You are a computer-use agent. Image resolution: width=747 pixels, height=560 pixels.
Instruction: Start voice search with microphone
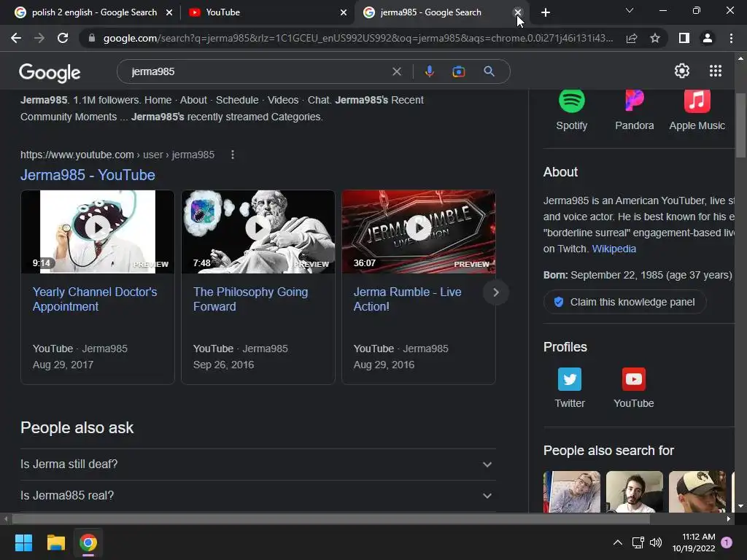point(429,71)
